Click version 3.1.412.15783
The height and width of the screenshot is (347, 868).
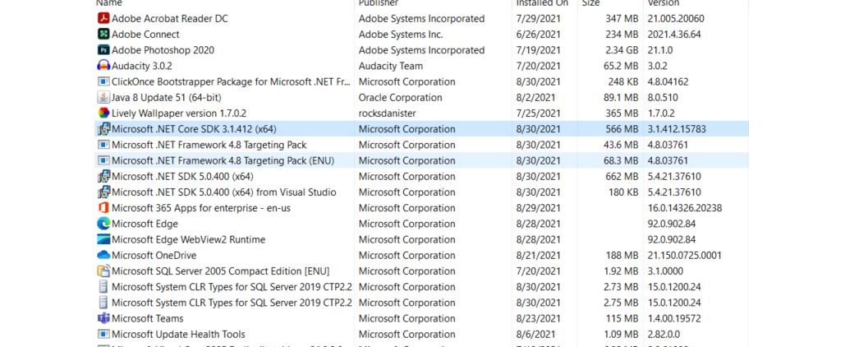pos(677,129)
